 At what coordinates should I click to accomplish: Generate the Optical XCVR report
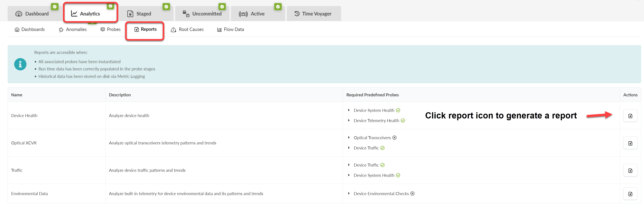630,143
